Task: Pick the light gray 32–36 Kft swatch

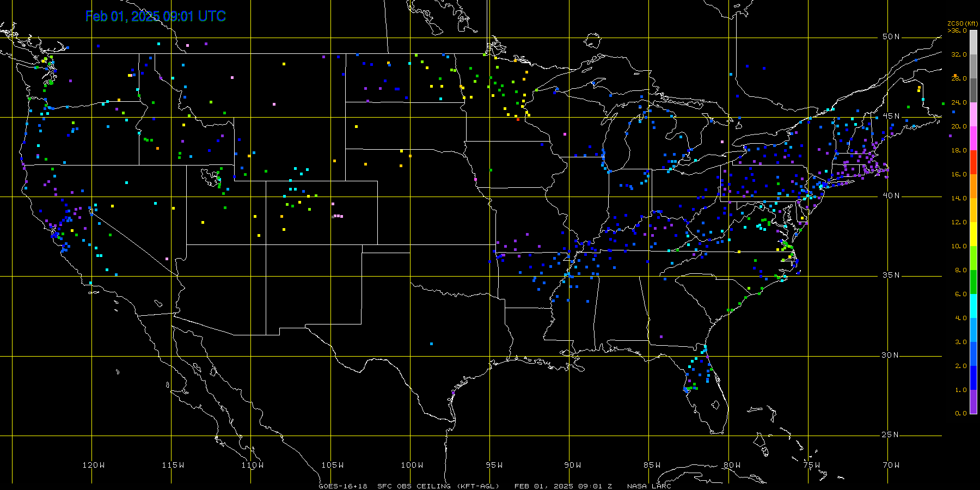Action: [973, 42]
